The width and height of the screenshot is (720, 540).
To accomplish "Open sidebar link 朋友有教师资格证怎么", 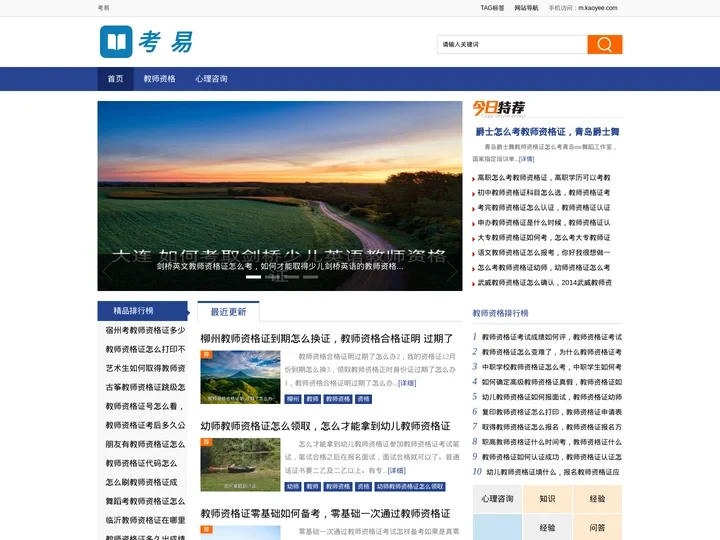I will [146, 444].
